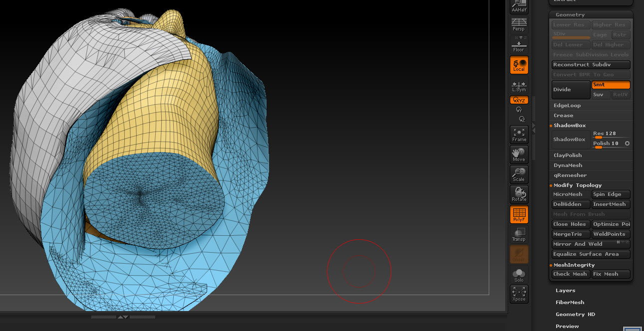Expand the EdgeLoop section

[x=567, y=106]
